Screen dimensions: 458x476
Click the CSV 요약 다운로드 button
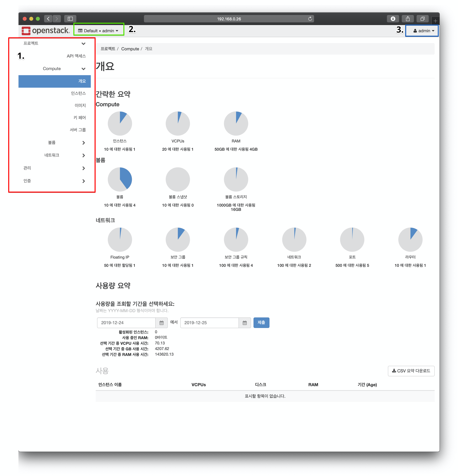411,371
